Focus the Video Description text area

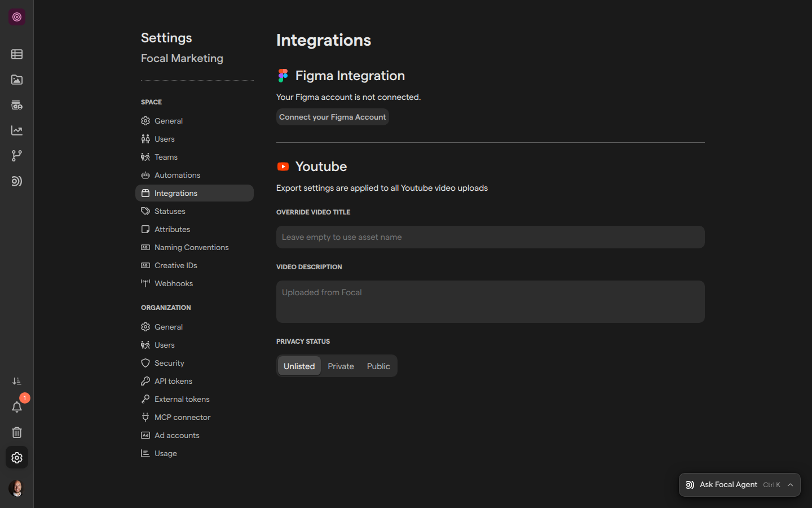pos(491,302)
